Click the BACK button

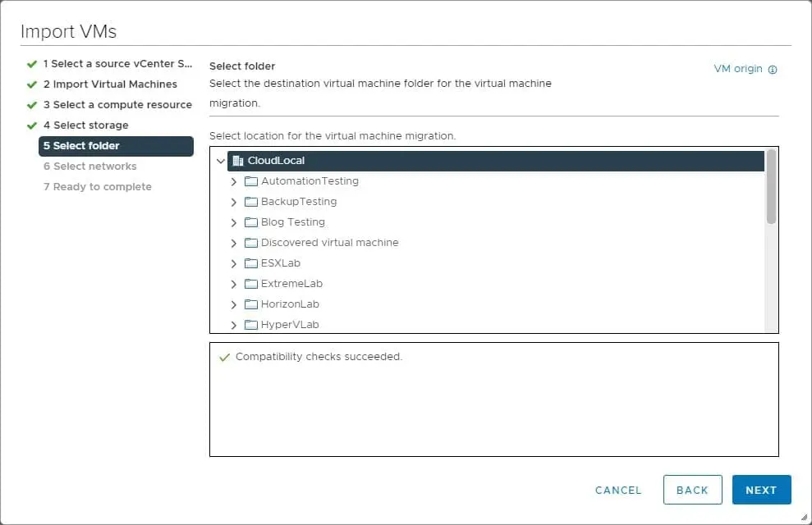point(692,490)
